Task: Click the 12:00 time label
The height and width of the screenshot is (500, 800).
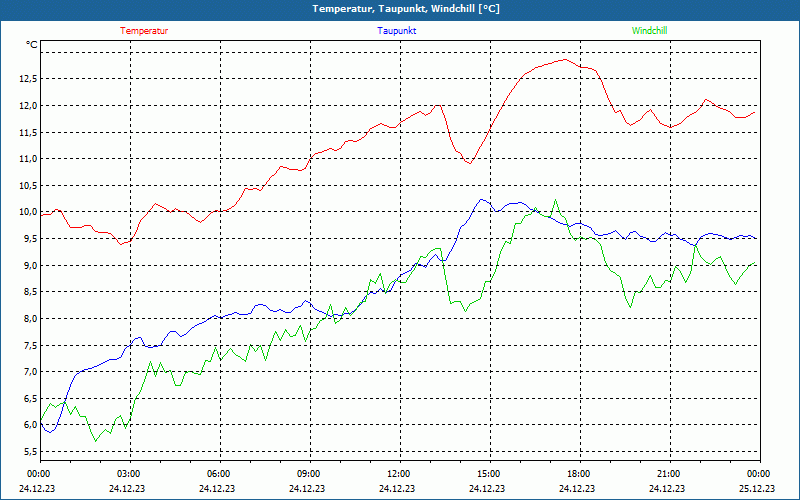Action: [398, 474]
